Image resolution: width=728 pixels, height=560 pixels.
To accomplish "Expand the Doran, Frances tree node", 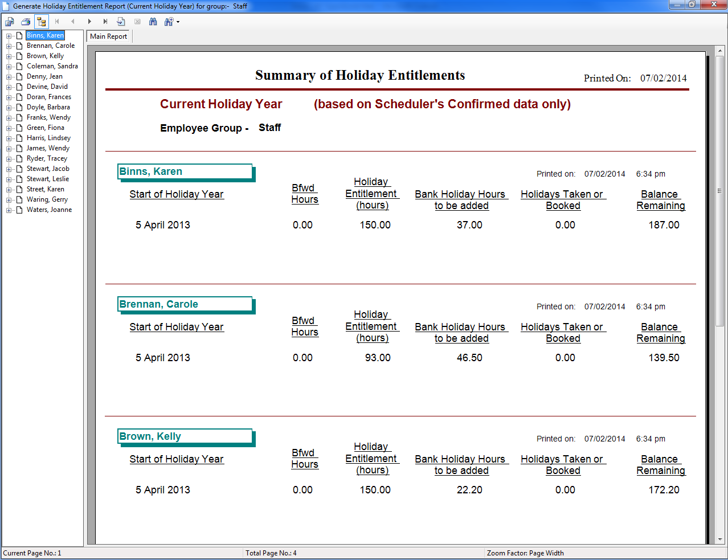I will [9, 97].
